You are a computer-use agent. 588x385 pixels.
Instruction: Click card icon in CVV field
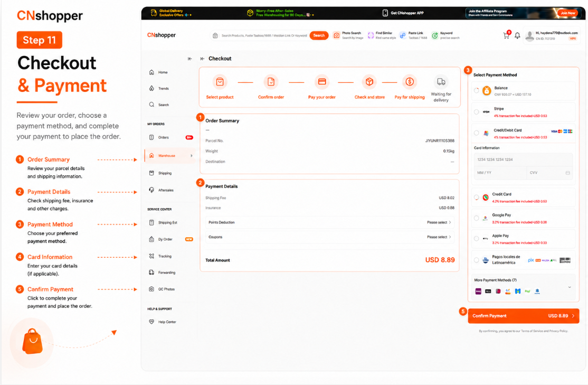tap(567, 173)
